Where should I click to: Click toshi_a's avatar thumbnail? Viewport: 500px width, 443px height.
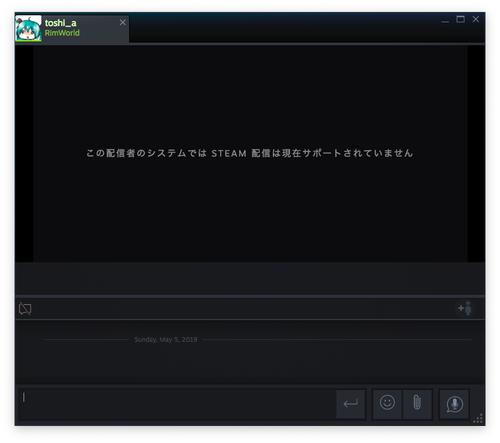28,28
